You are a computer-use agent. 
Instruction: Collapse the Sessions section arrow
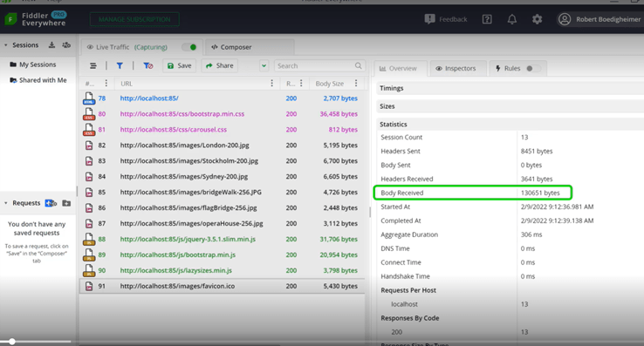point(6,44)
